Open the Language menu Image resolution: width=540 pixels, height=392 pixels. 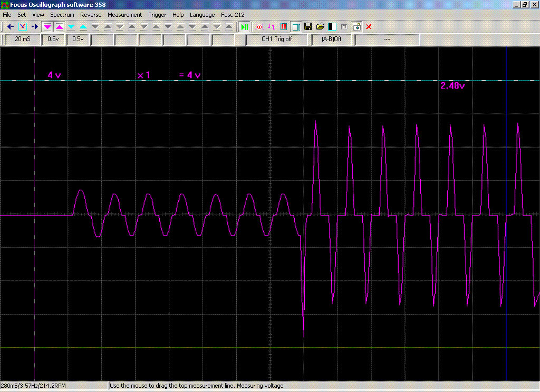pos(202,15)
